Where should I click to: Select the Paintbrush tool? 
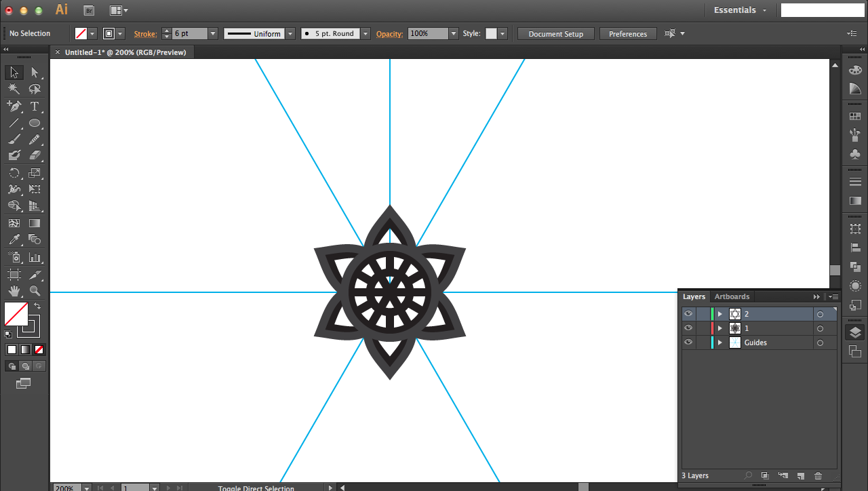(14, 139)
